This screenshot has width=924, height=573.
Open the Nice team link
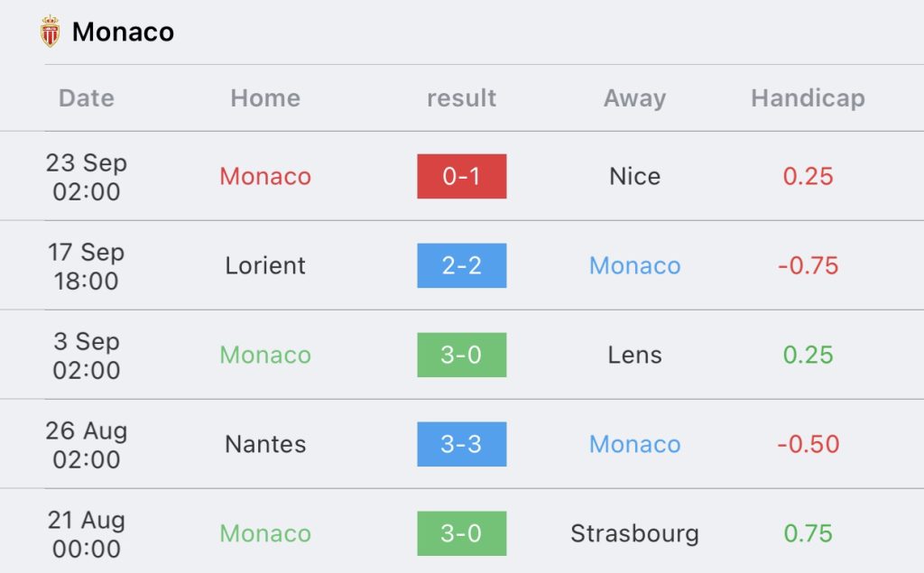pos(634,176)
